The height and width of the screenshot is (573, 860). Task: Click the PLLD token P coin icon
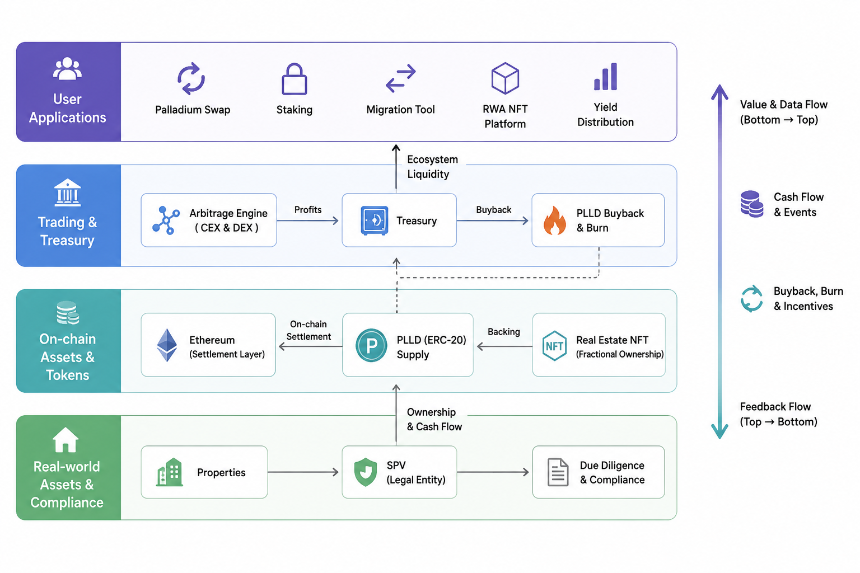pyautogui.click(x=371, y=345)
